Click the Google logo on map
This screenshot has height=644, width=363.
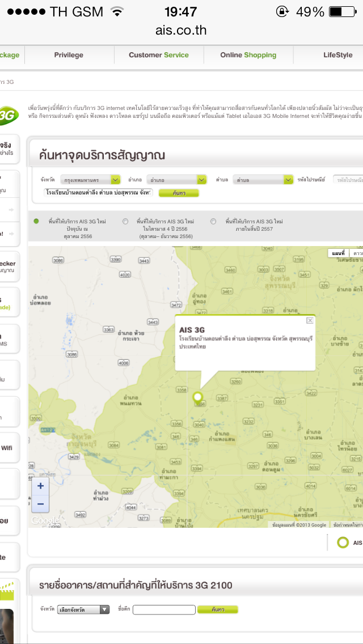(44, 520)
